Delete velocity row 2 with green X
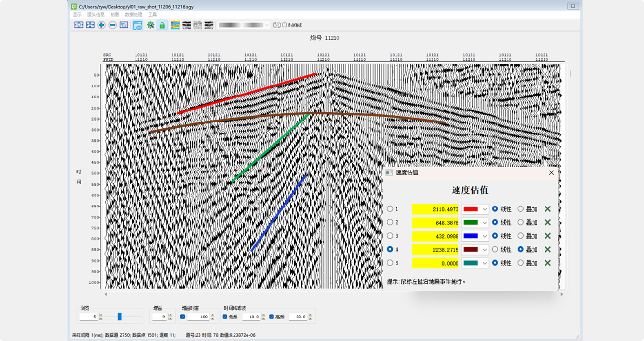 (547, 222)
